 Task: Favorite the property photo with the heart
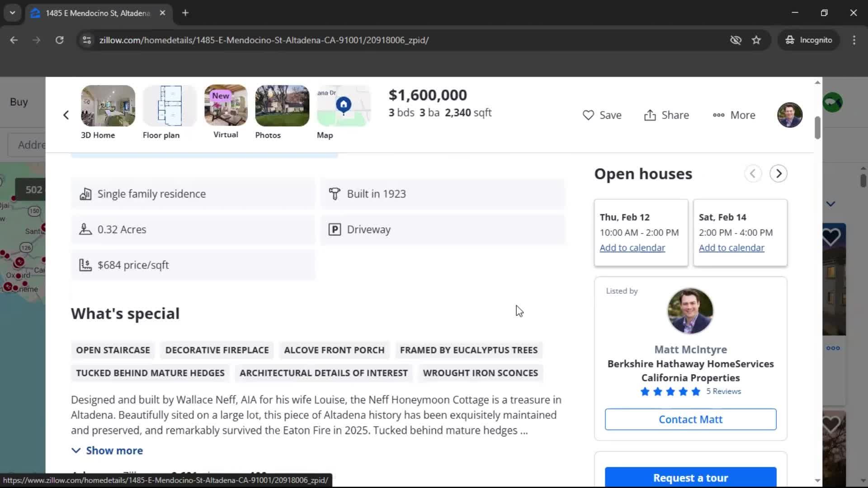(x=832, y=236)
